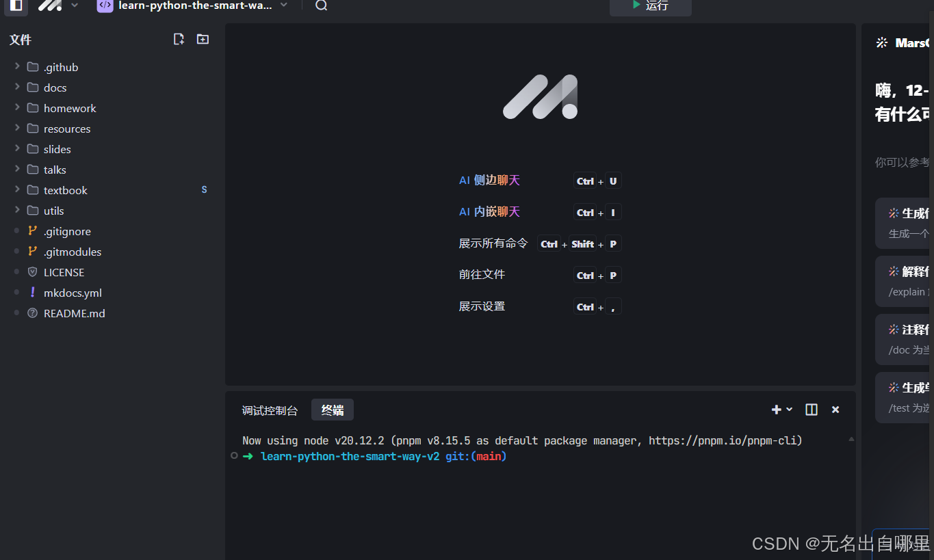Screen dimensions: 934x560
Task: Click the new folder icon in explorer
Action: [x=203, y=39]
